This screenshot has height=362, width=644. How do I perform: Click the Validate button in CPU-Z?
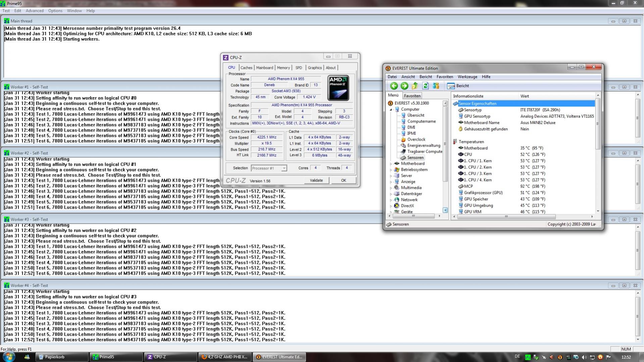(316, 180)
